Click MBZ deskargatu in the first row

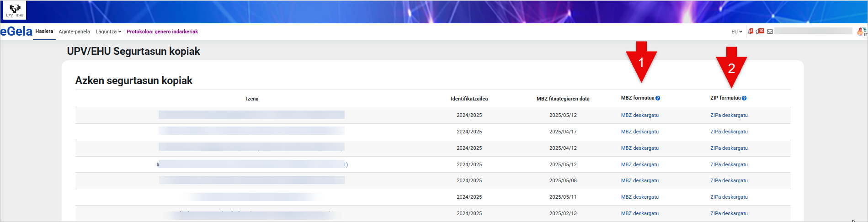(639, 115)
